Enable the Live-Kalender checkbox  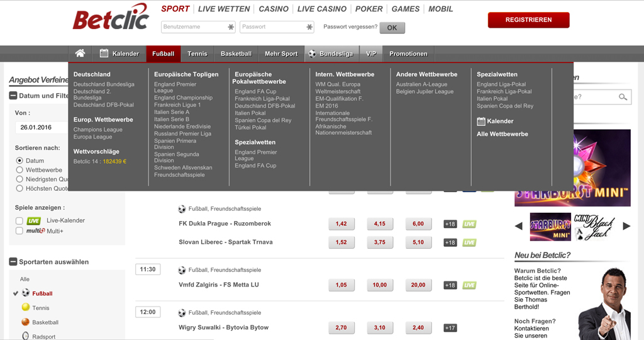(x=19, y=221)
